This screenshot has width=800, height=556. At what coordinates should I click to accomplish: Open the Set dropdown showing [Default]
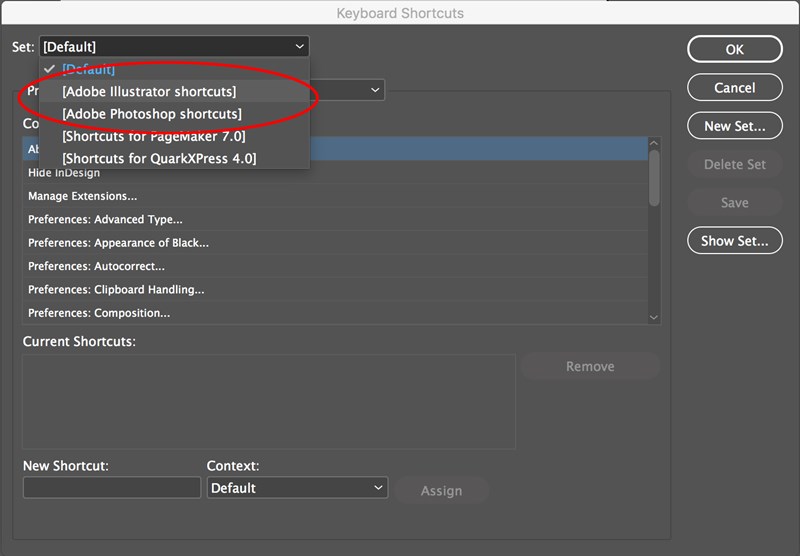coord(174,47)
